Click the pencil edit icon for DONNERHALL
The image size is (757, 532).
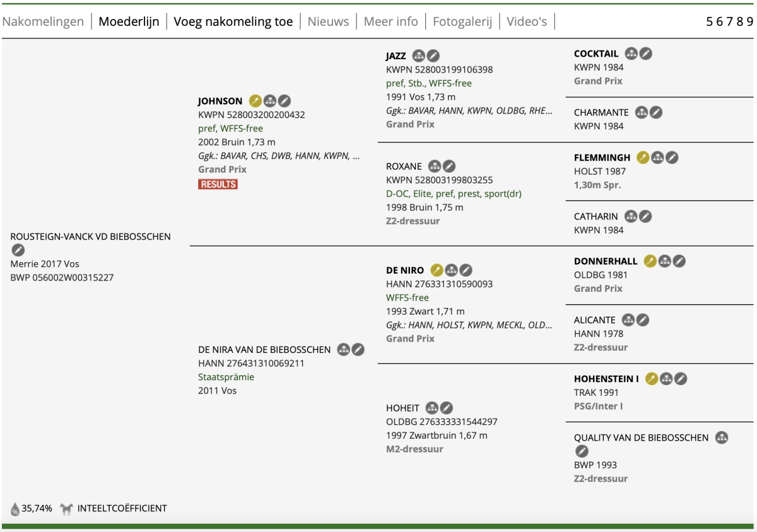(x=679, y=261)
